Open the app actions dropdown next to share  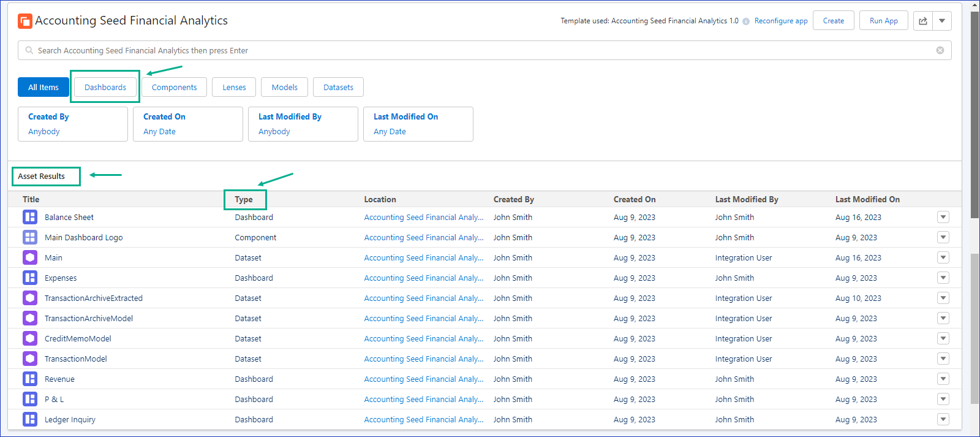tap(942, 21)
